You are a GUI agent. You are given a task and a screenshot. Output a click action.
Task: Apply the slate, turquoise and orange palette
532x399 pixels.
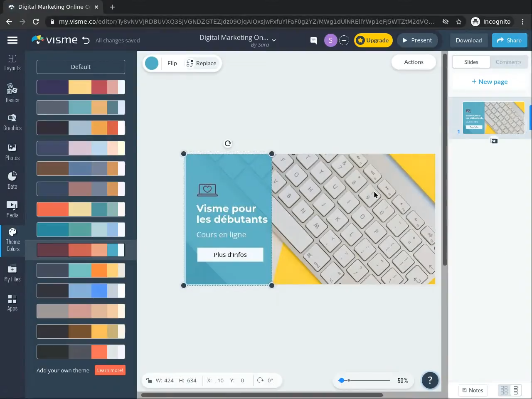point(81,270)
